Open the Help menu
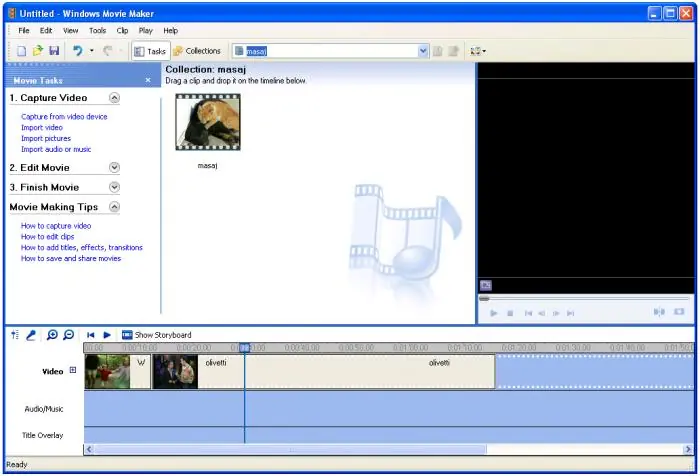This screenshot has height=476, width=700. click(x=171, y=30)
